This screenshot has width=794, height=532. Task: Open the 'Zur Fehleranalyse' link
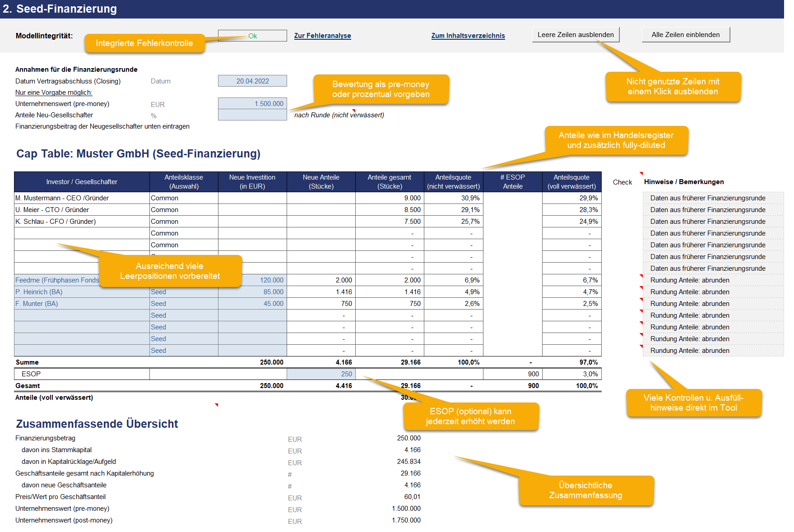[x=322, y=36]
